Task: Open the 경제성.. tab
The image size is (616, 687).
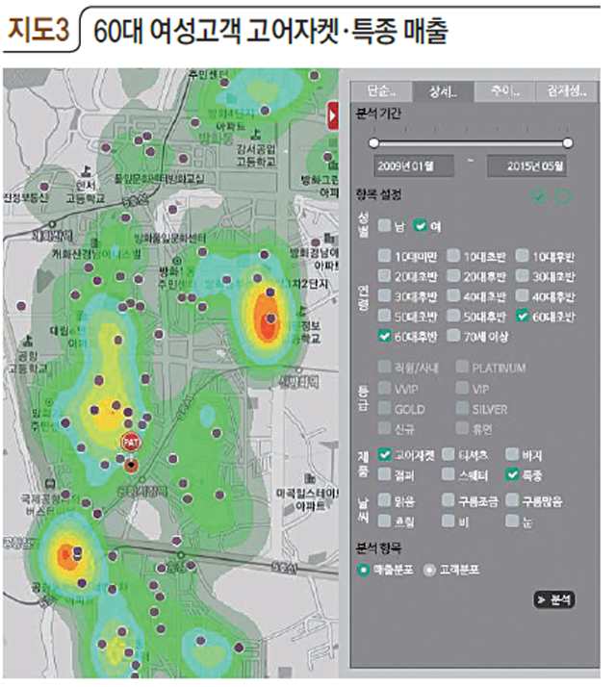Action: pos(567,91)
